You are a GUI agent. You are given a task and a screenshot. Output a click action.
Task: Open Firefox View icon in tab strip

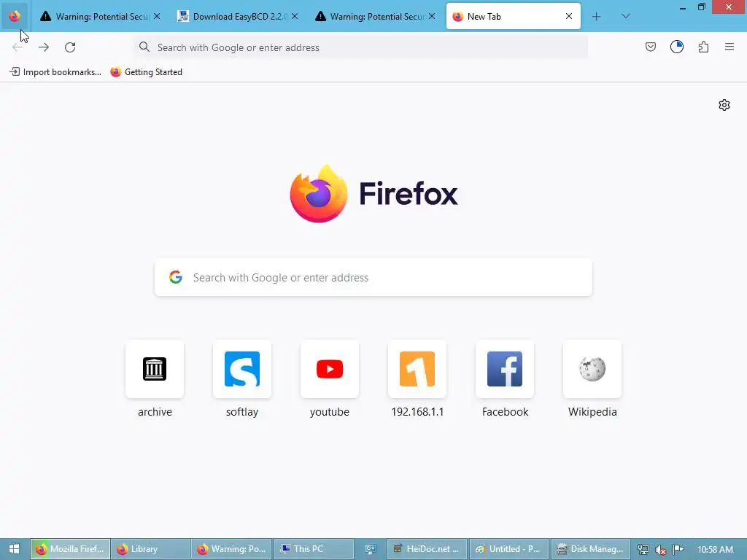pyautogui.click(x=15, y=16)
